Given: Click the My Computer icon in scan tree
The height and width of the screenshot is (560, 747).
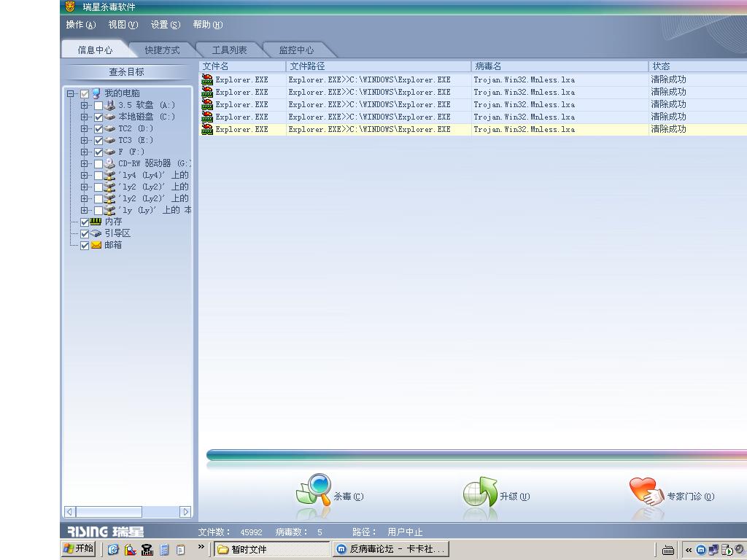Looking at the screenshot, I should (96, 93).
